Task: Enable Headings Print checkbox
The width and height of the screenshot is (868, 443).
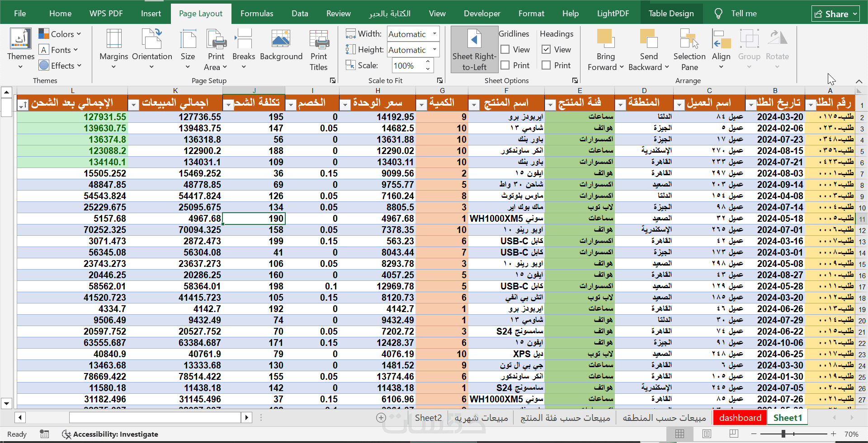Action: 546,65
